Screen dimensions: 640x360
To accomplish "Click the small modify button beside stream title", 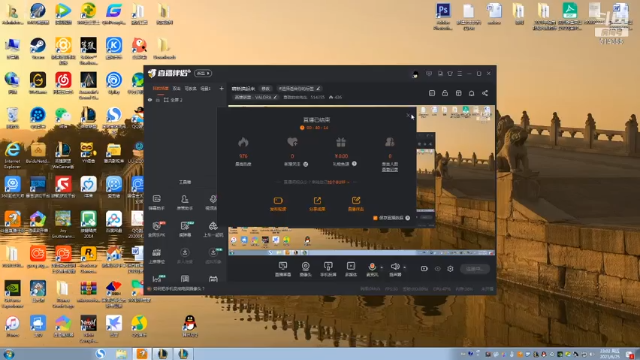I will [x=266, y=89].
